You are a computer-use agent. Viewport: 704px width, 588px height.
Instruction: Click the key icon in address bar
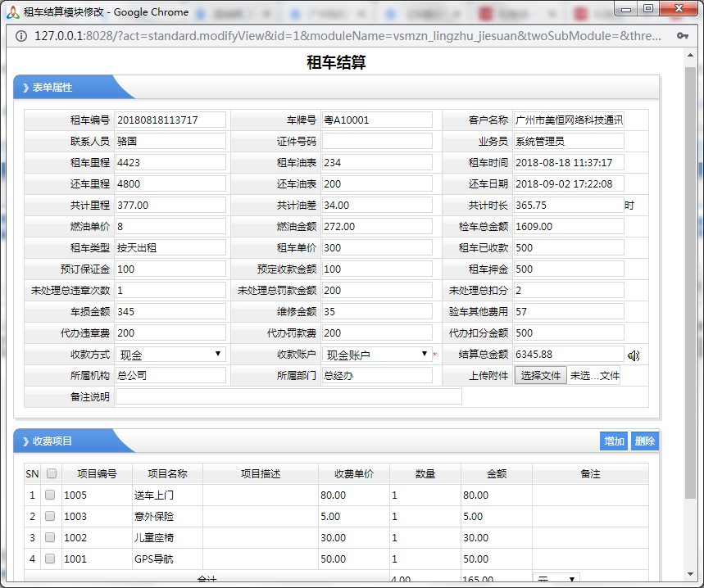682,36
